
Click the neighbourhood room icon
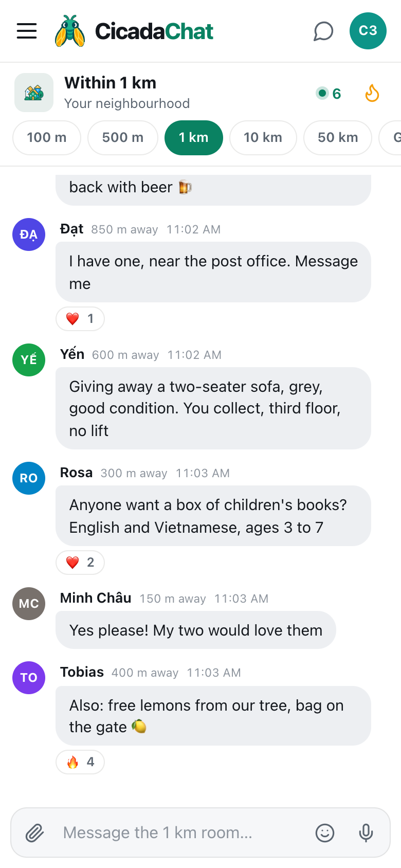34,93
